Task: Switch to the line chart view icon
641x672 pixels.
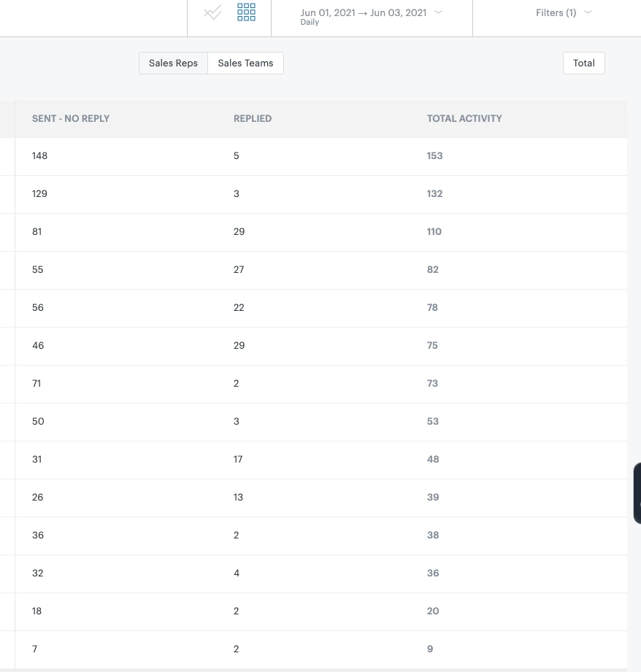Action: 212,12
